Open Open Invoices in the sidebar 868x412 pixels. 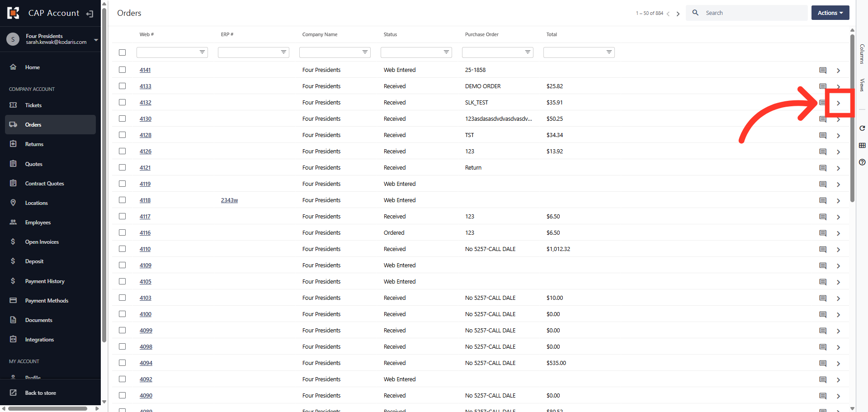tap(50, 242)
